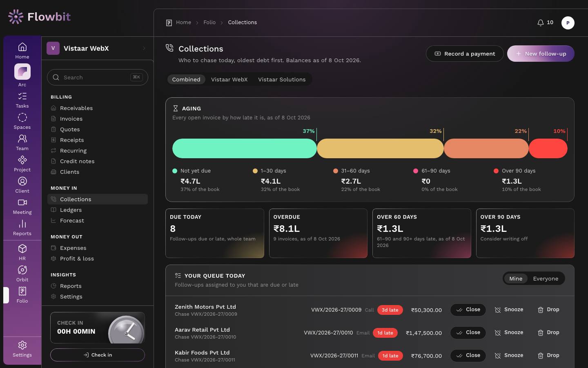Close the Zenith Motors follow-up
Image resolution: width=588 pixels, height=368 pixels.
[x=468, y=310]
